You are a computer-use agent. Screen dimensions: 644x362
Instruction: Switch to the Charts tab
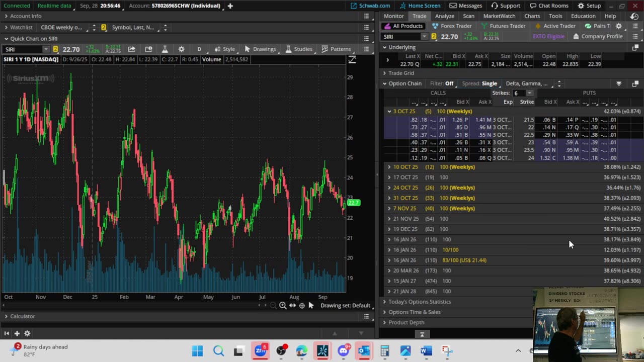[x=532, y=16]
